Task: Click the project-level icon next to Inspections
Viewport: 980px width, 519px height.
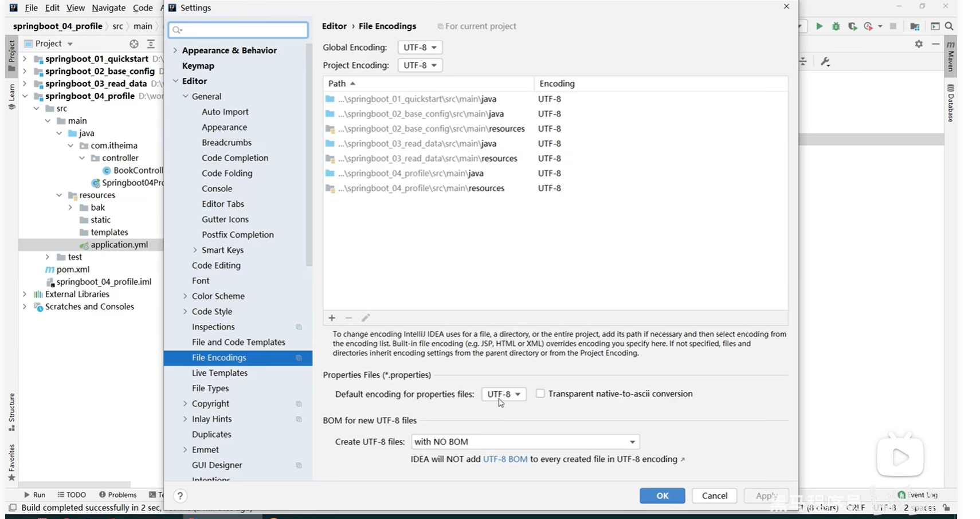Action: click(x=299, y=327)
